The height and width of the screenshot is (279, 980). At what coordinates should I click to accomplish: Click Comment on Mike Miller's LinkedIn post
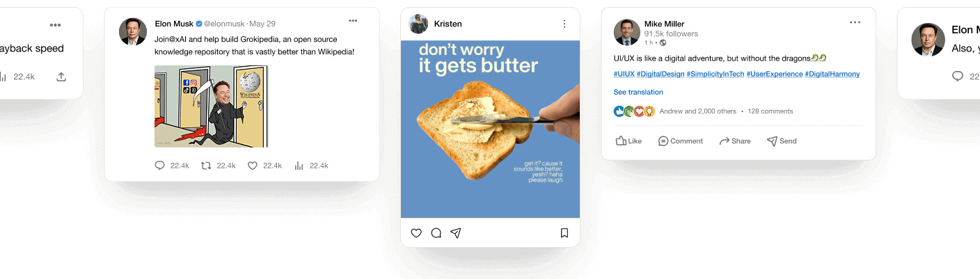tap(680, 141)
